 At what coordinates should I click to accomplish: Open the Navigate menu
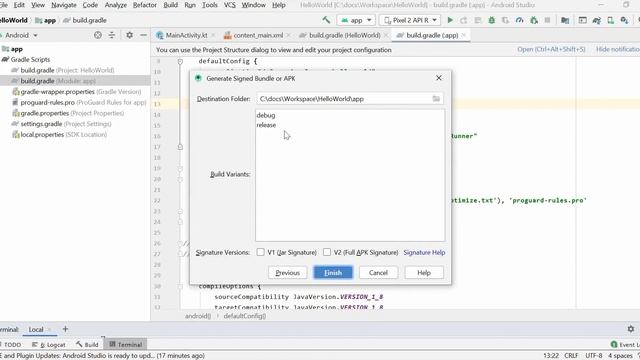click(x=64, y=5)
